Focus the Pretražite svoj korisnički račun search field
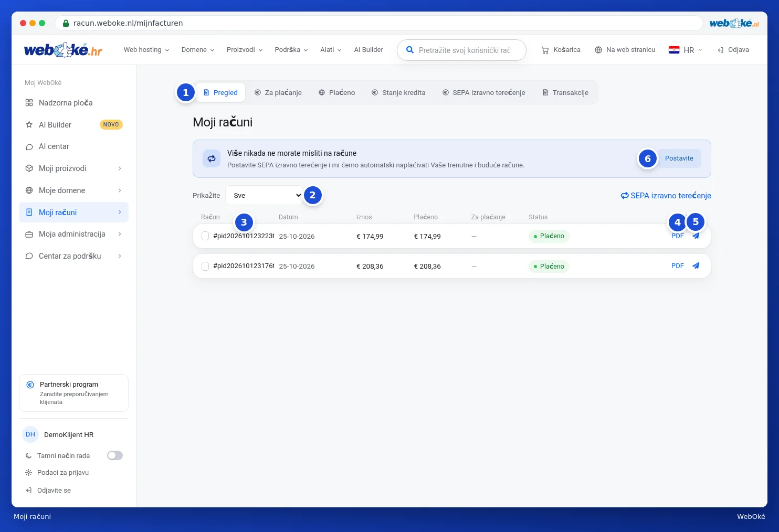The height and width of the screenshot is (532, 779). pyautogui.click(x=462, y=50)
